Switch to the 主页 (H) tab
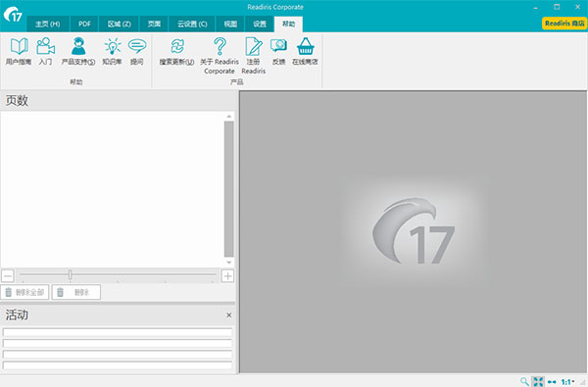The height and width of the screenshot is (387, 588). click(48, 24)
